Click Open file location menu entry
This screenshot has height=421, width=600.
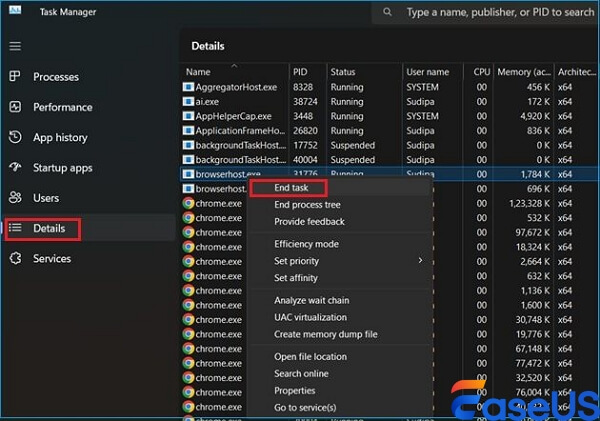coord(310,357)
